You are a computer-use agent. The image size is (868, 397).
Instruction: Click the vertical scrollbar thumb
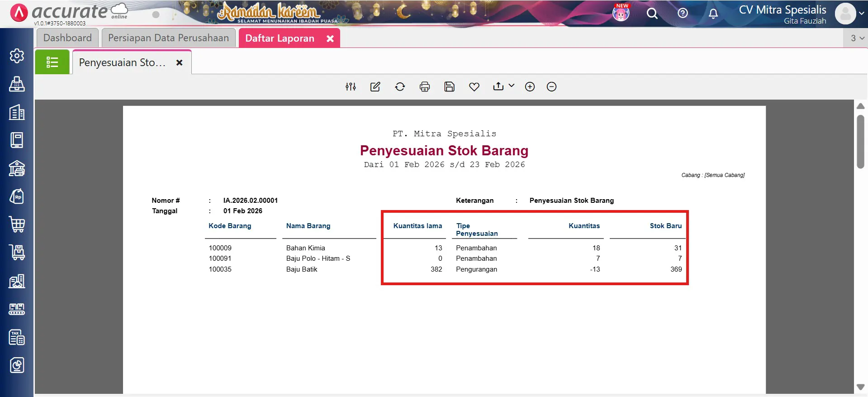click(x=860, y=142)
